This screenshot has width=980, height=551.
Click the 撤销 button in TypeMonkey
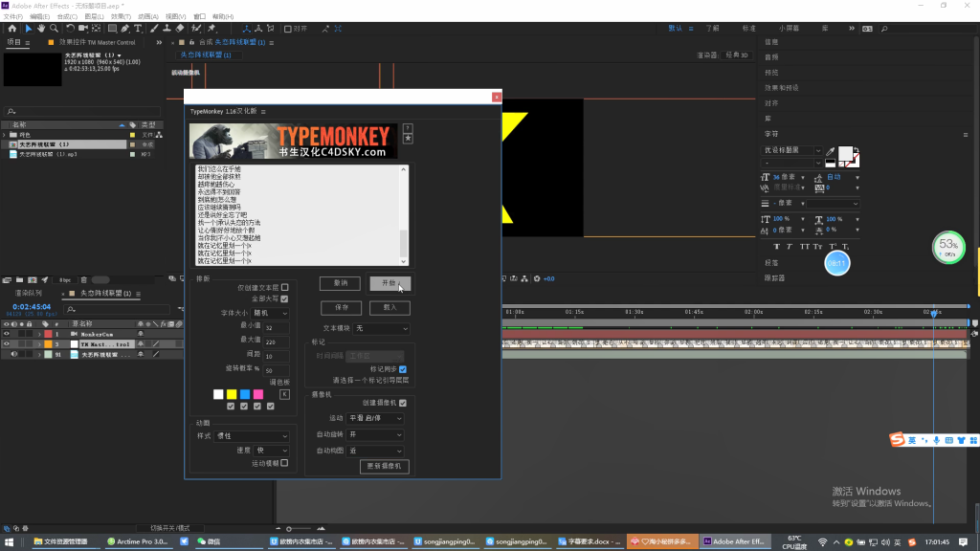point(340,283)
